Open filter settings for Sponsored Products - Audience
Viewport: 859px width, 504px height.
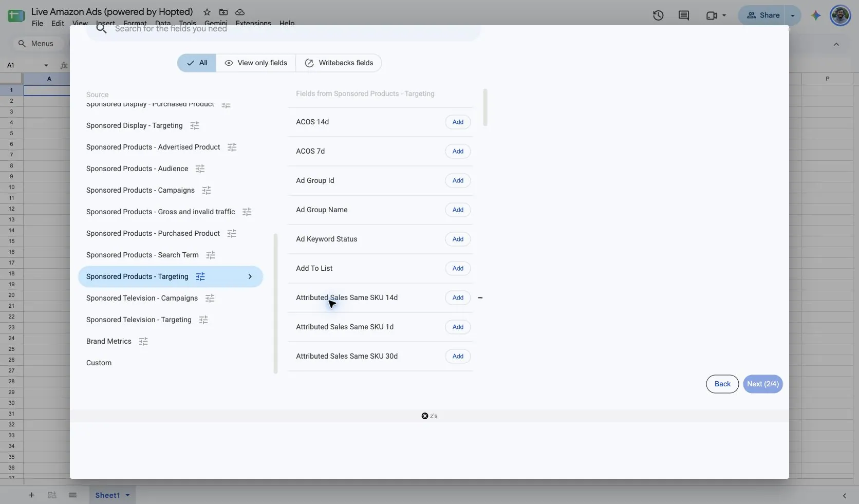coord(200,169)
